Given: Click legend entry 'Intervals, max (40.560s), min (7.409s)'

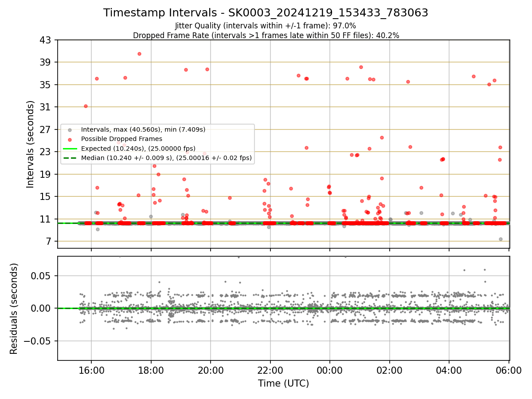Looking at the screenshot, I should pos(143,129).
